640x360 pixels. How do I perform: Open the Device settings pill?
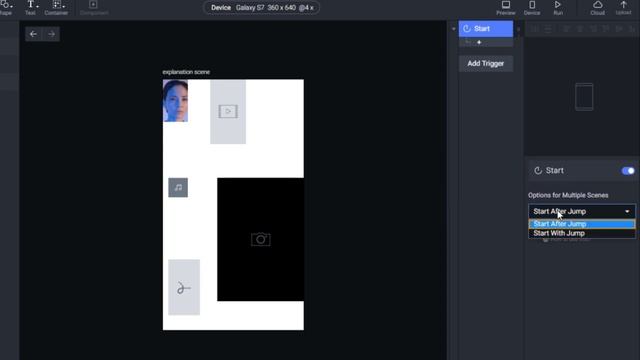(262, 8)
